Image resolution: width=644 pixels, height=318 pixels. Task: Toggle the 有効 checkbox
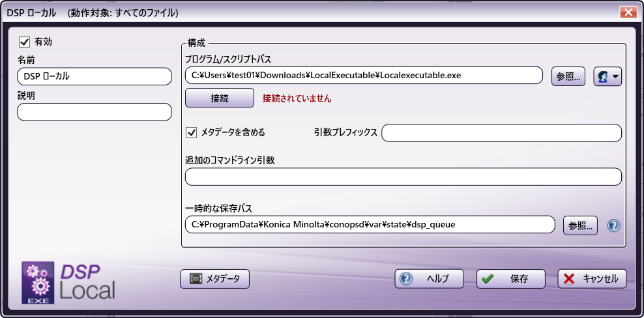25,42
